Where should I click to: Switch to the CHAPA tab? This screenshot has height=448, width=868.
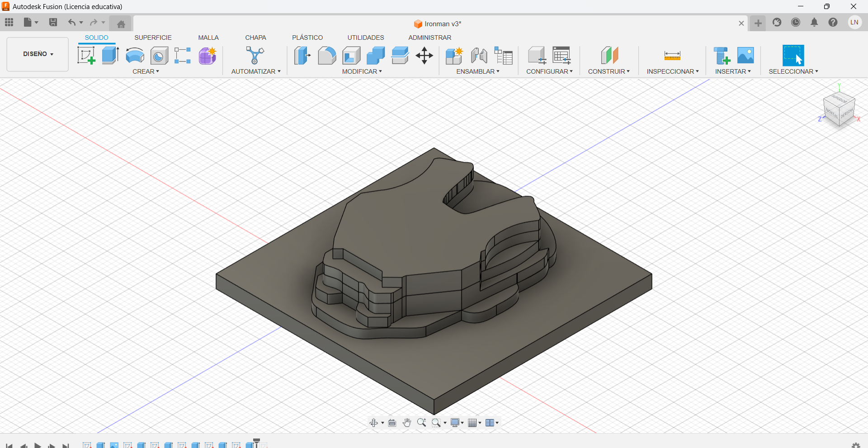[x=256, y=38]
